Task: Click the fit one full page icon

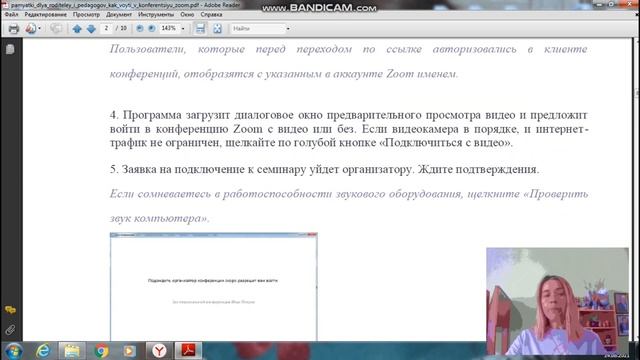Action: pyautogui.click(x=217, y=28)
